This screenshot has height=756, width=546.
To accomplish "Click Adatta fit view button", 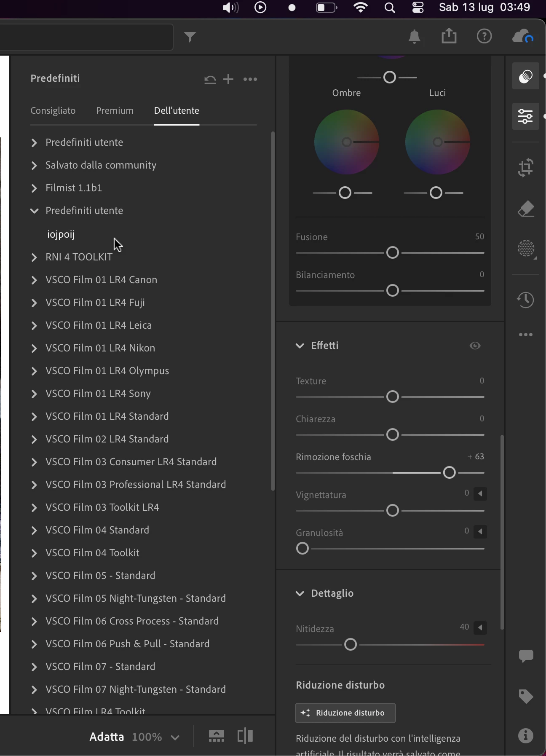I will click(x=107, y=737).
